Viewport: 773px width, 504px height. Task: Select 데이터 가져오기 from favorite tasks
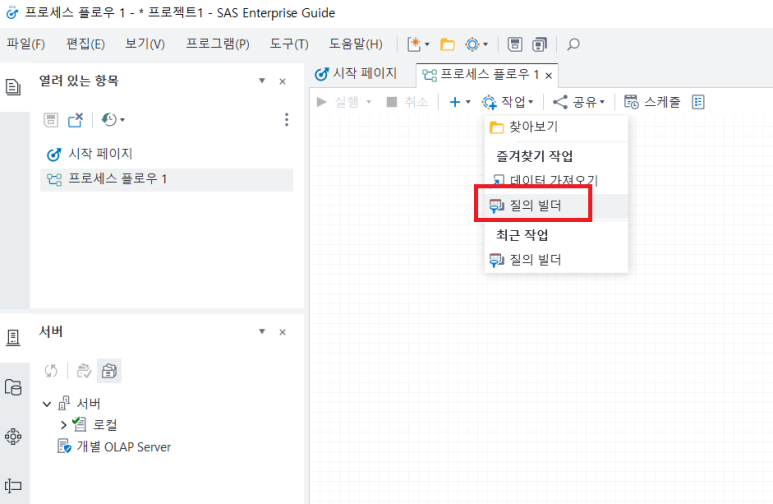point(556,181)
